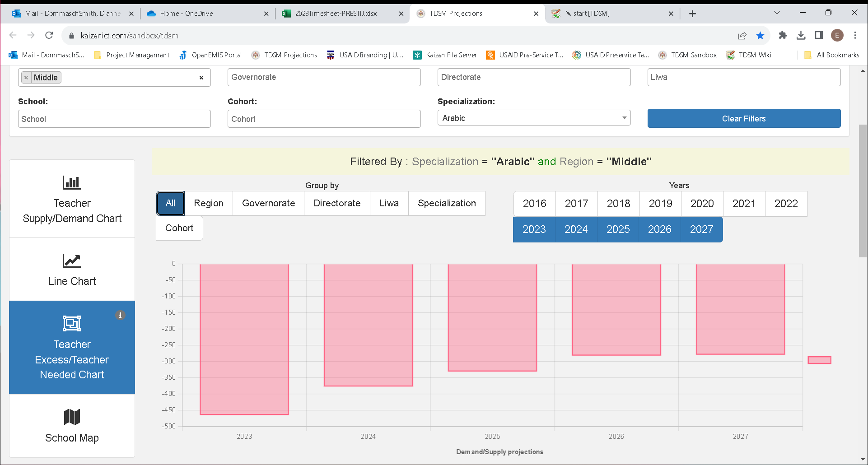Open the share page icon in the address bar
868x465 pixels.
(x=742, y=35)
